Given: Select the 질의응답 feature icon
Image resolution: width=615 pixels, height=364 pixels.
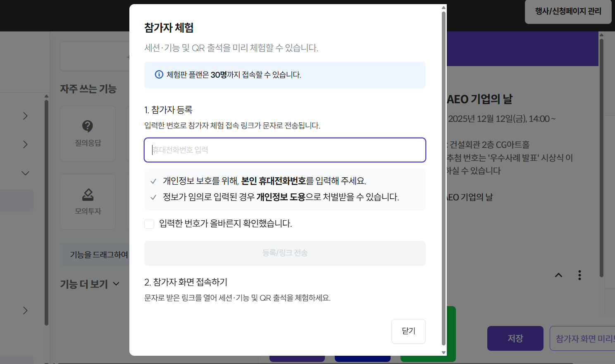Looking at the screenshot, I should coord(88,133).
